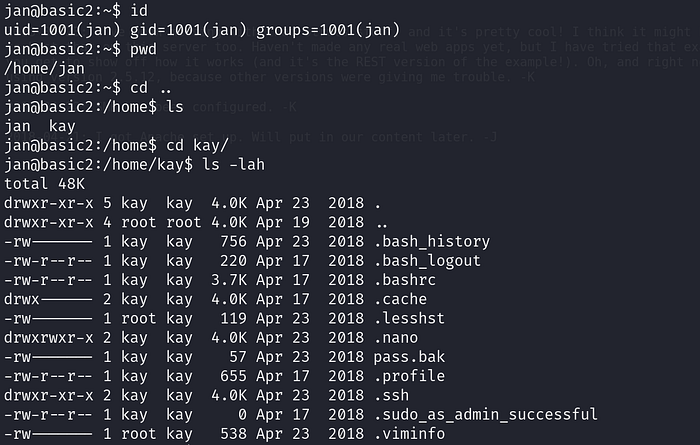This screenshot has width=700, height=445.
Task: Click the .cache directory name
Action: click(x=405, y=299)
